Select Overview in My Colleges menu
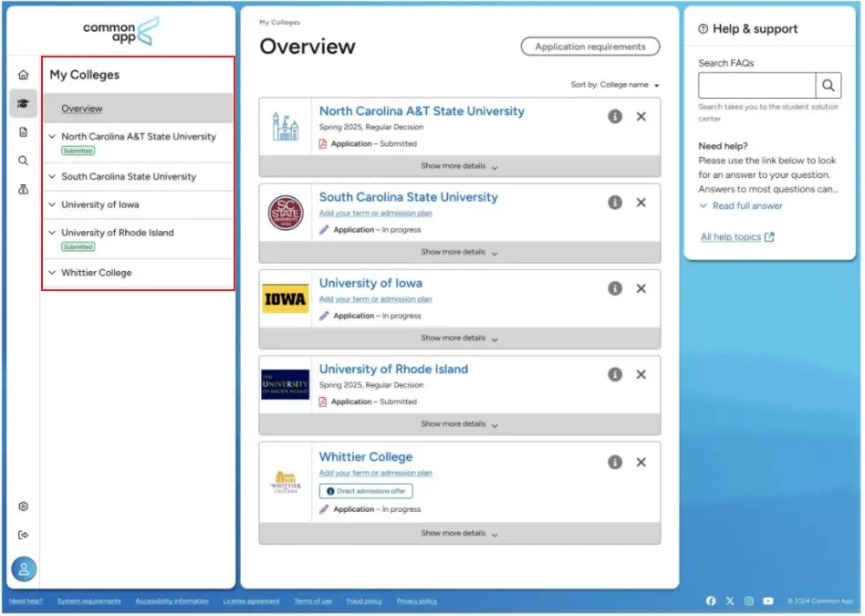865x616 pixels. point(82,109)
